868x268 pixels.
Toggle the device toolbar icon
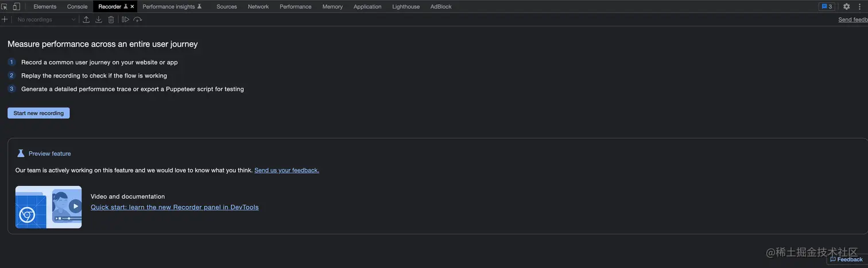coord(16,6)
